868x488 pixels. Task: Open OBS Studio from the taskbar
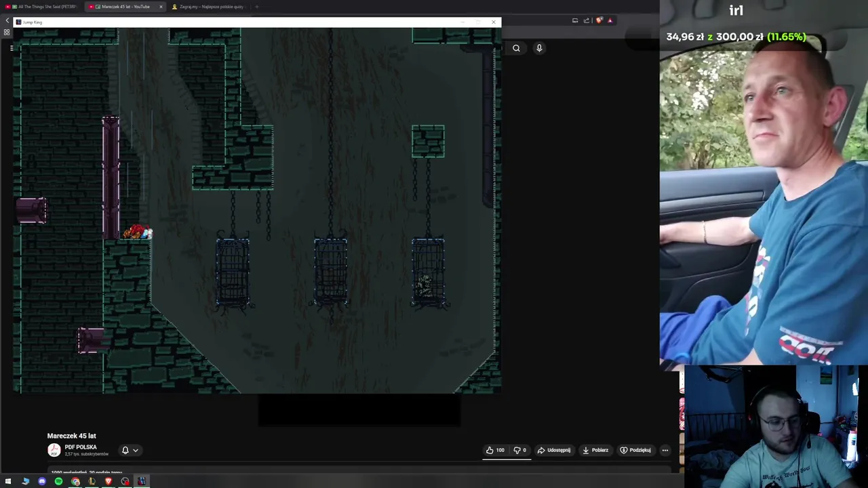point(125,481)
